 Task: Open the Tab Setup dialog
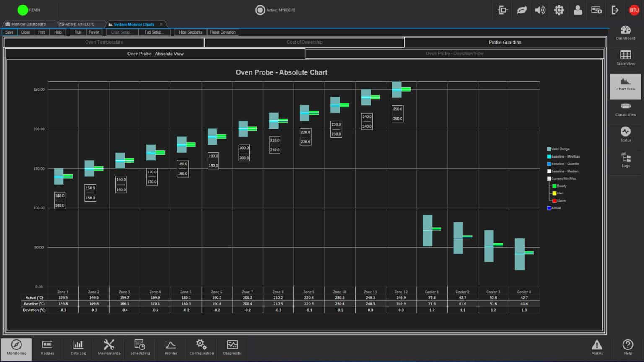click(x=154, y=32)
